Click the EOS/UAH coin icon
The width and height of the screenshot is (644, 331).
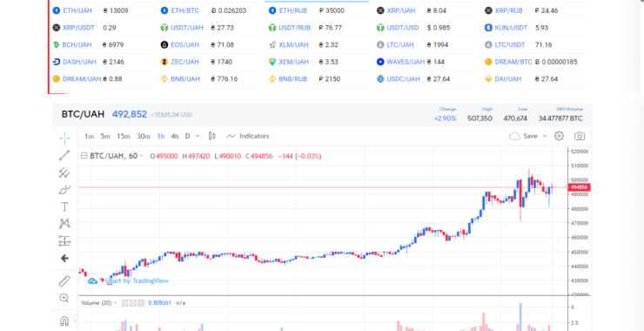pos(164,44)
